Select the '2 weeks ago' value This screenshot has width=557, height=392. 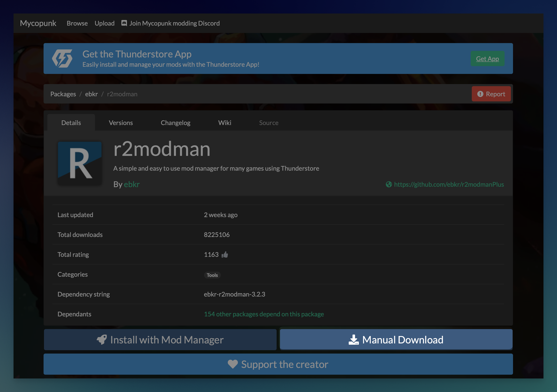click(x=221, y=215)
